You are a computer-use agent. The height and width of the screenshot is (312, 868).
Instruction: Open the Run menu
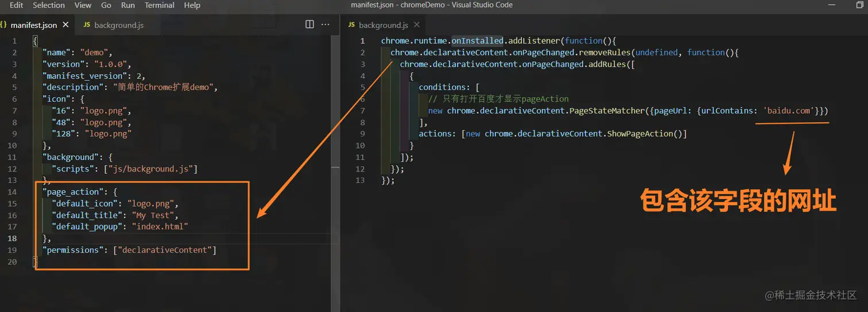click(128, 5)
